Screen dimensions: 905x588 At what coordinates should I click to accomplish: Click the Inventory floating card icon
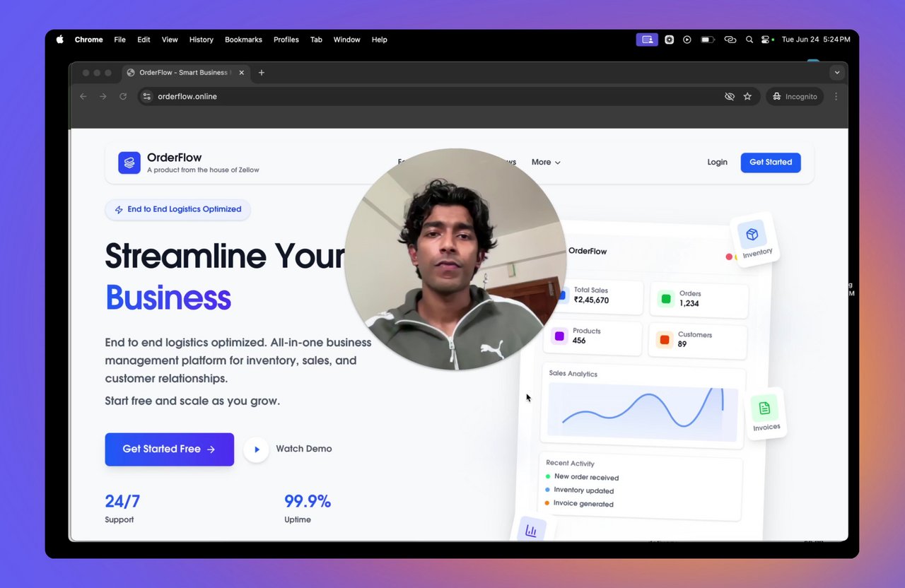click(752, 234)
